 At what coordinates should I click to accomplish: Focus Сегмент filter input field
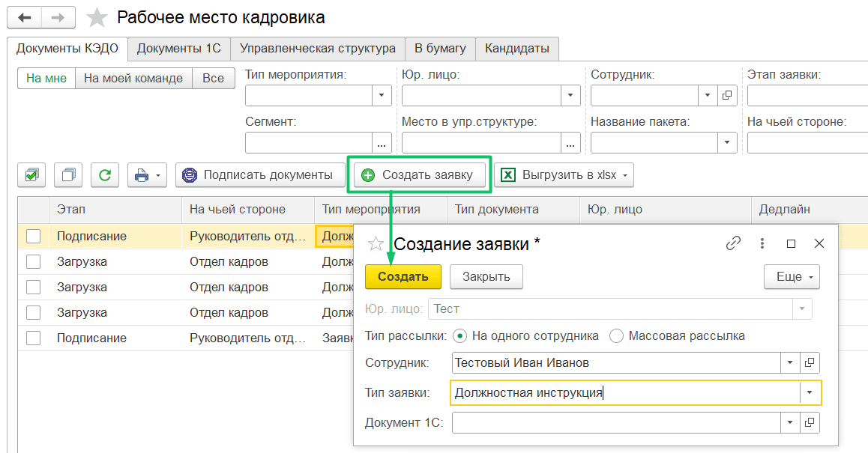(x=309, y=143)
